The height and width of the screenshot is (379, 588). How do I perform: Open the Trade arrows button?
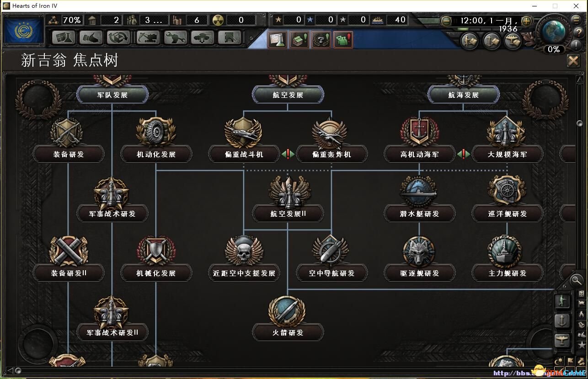(118, 37)
